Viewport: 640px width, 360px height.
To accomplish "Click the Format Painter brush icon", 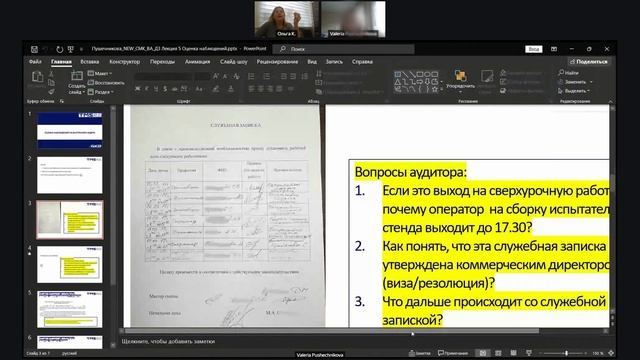I will coord(51,92).
